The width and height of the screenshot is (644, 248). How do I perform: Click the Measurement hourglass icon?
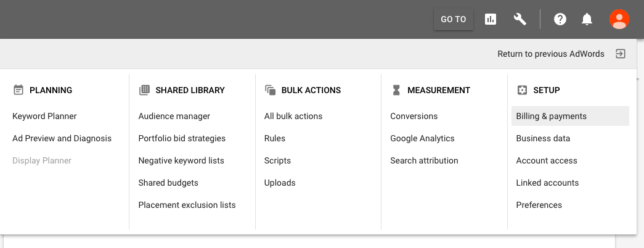pos(396,90)
